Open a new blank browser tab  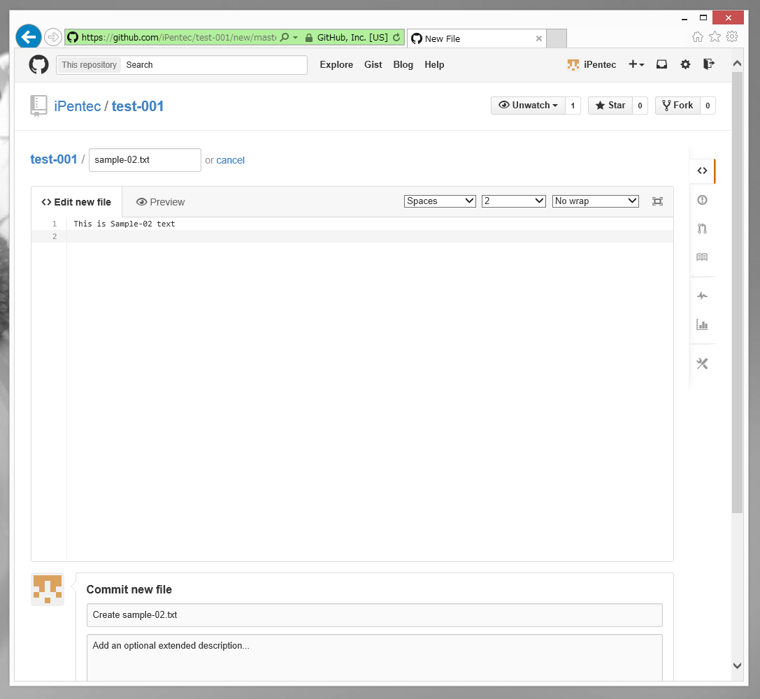[x=556, y=38]
